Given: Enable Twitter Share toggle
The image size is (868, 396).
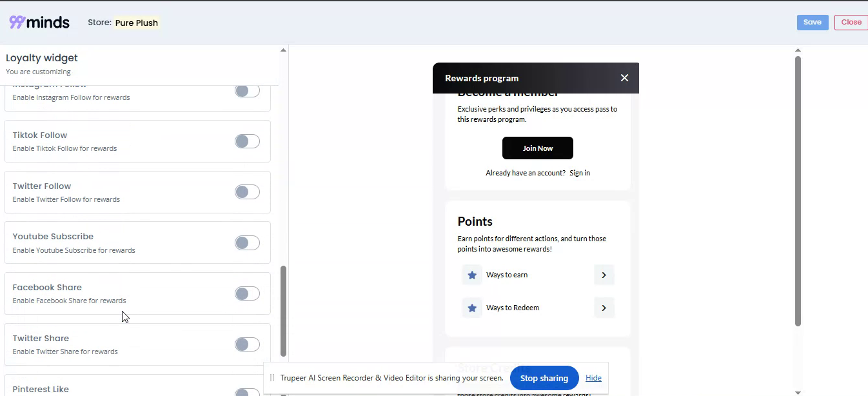Looking at the screenshot, I should pos(247,344).
